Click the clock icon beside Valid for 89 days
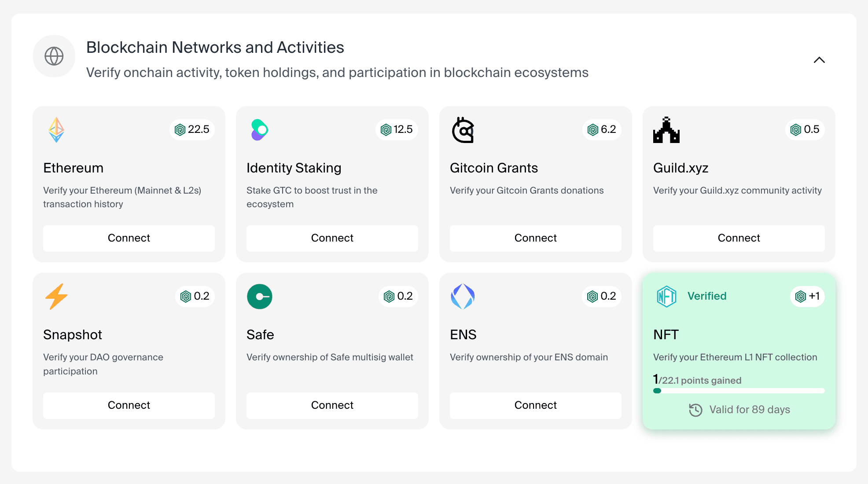This screenshot has width=868, height=484. click(x=695, y=410)
